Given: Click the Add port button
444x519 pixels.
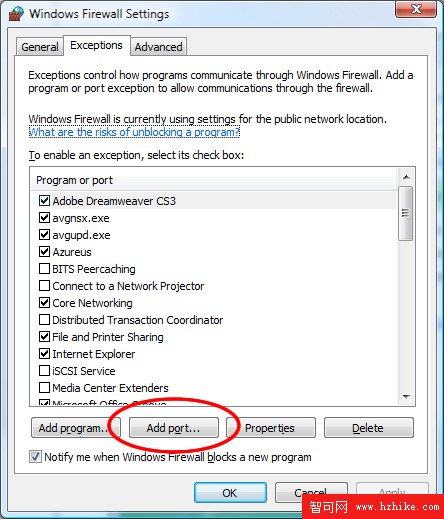Looking at the screenshot, I should click(x=174, y=428).
